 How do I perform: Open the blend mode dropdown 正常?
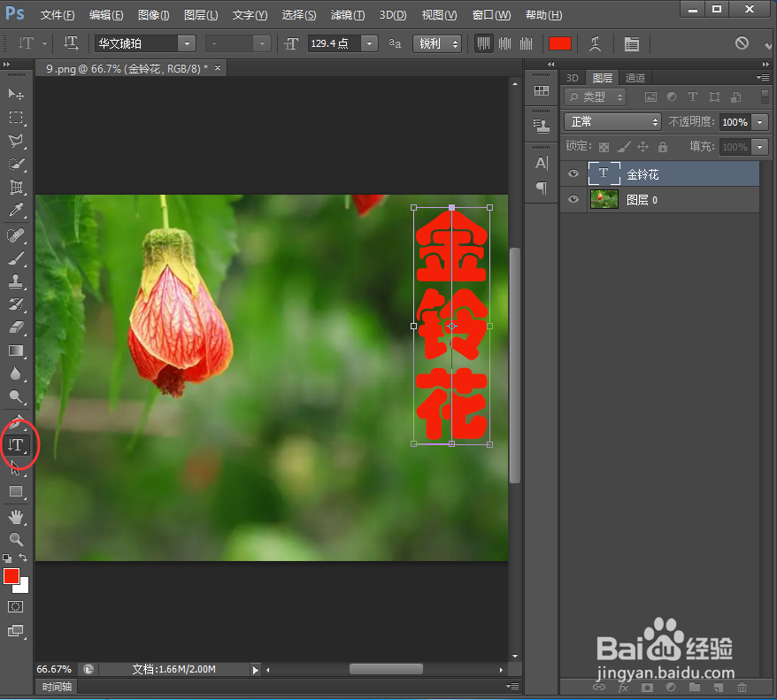tap(612, 122)
